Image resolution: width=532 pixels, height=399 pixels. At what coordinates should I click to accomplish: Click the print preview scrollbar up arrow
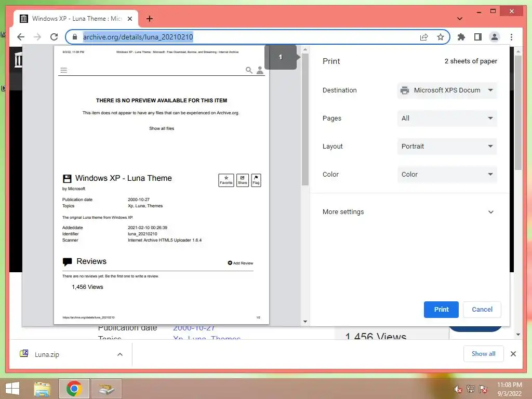305,49
